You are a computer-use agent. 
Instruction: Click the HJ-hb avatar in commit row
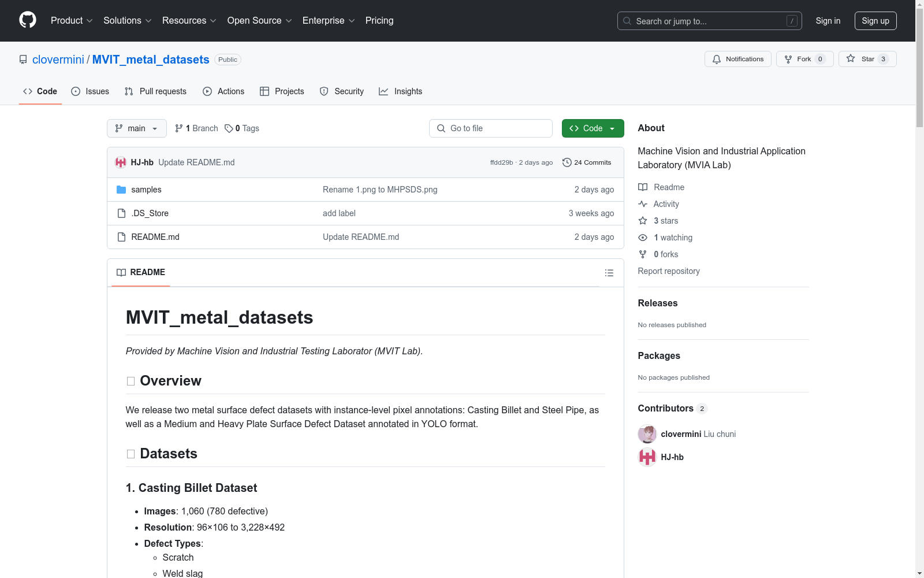click(x=121, y=162)
